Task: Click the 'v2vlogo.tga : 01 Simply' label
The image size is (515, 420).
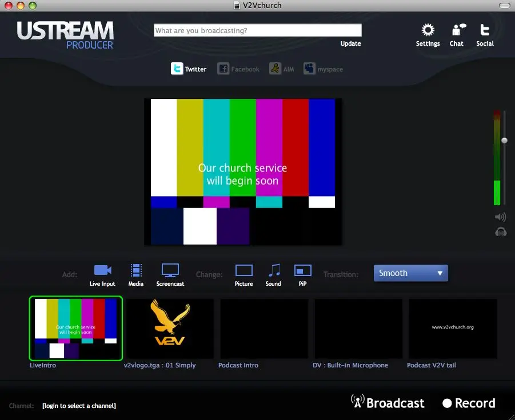Action: [x=159, y=365]
